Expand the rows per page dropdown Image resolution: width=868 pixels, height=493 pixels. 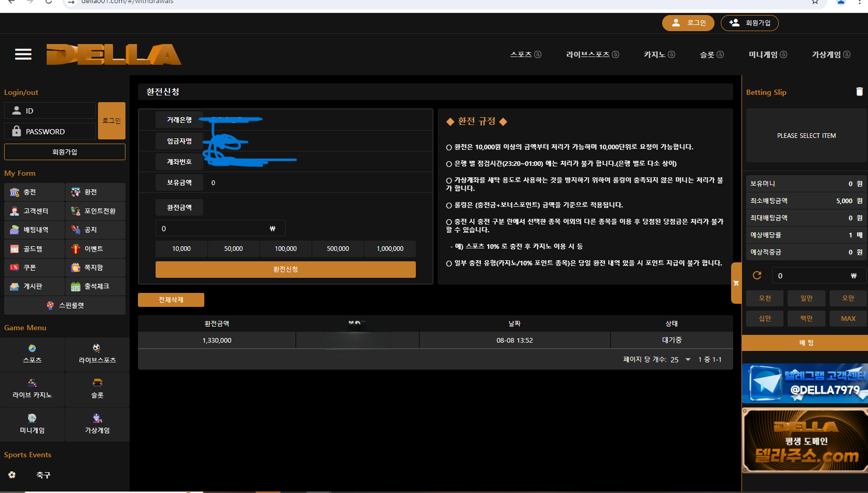pyautogui.click(x=688, y=360)
